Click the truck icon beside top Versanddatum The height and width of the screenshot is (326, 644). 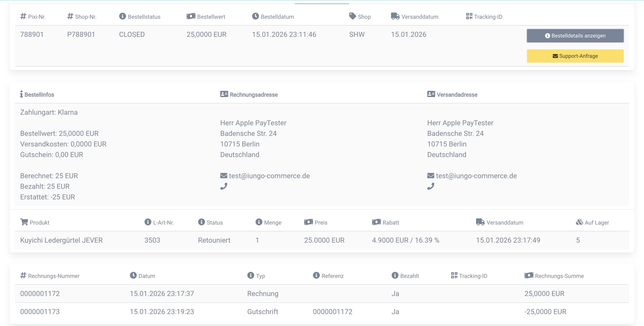pyautogui.click(x=395, y=16)
